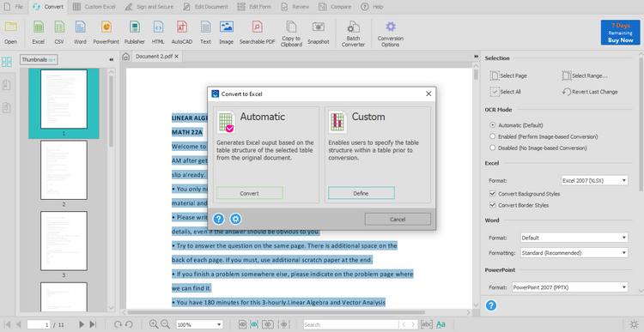
Task: Open Conversion Options gear
Action: tap(391, 27)
